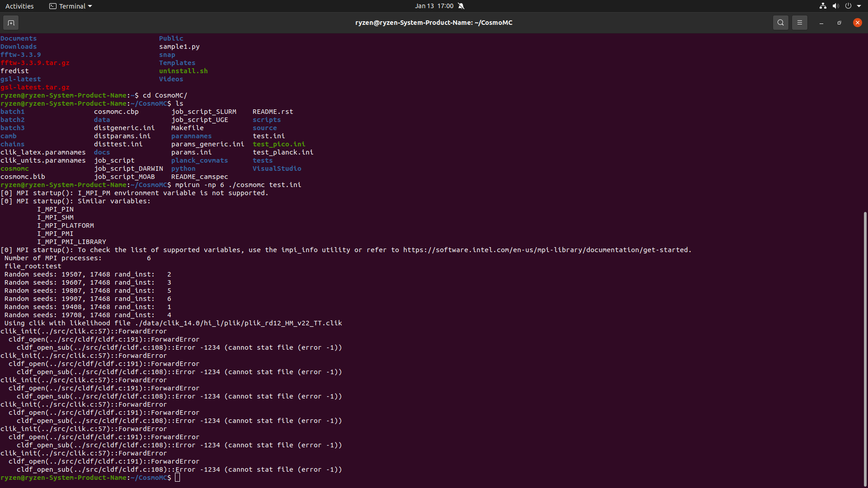Image resolution: width=868 pixels, height=488 pixels.
Task: Click the 'I_MPI_PLATFORM' variable name
Action: point(66,225)
